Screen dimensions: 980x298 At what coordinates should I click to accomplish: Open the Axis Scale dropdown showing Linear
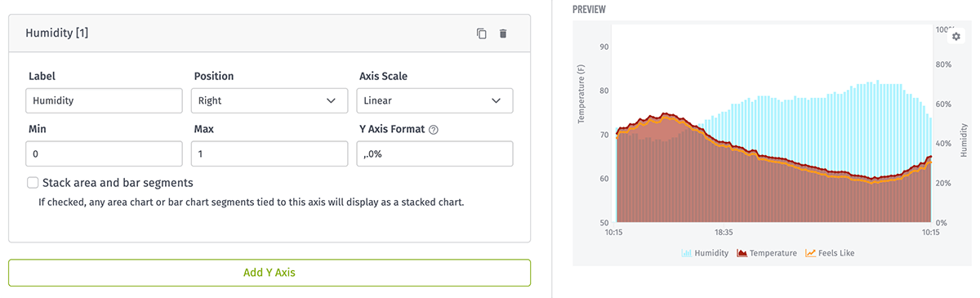coord(434,100)
